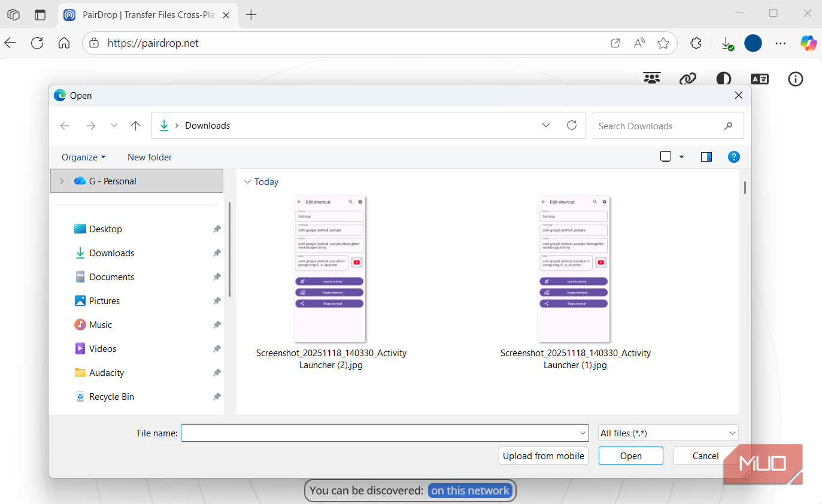Open PairDrop about info icon
Screen dimensions: 822x504
796,78
